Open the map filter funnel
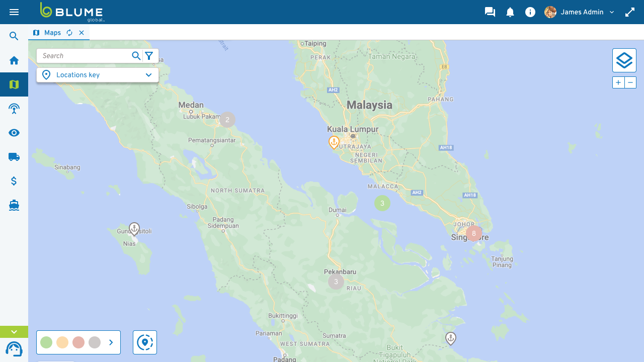644x362 pixels. pos(149,56)
